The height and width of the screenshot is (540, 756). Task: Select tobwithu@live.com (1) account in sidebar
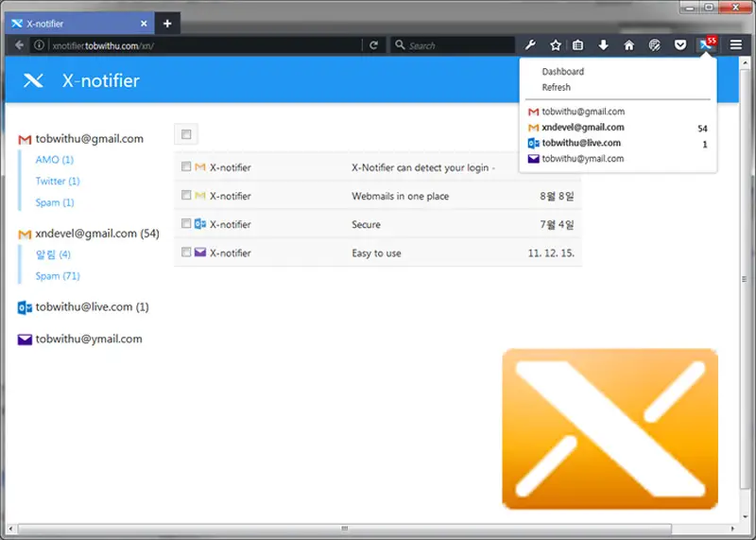click(92, 307)
